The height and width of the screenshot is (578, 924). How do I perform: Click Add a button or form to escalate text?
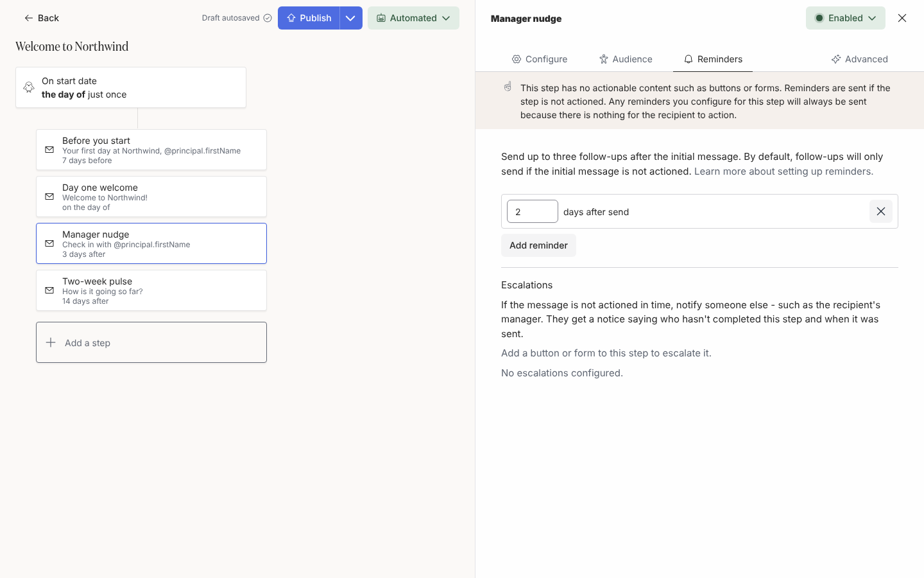[x=606, y=353]
